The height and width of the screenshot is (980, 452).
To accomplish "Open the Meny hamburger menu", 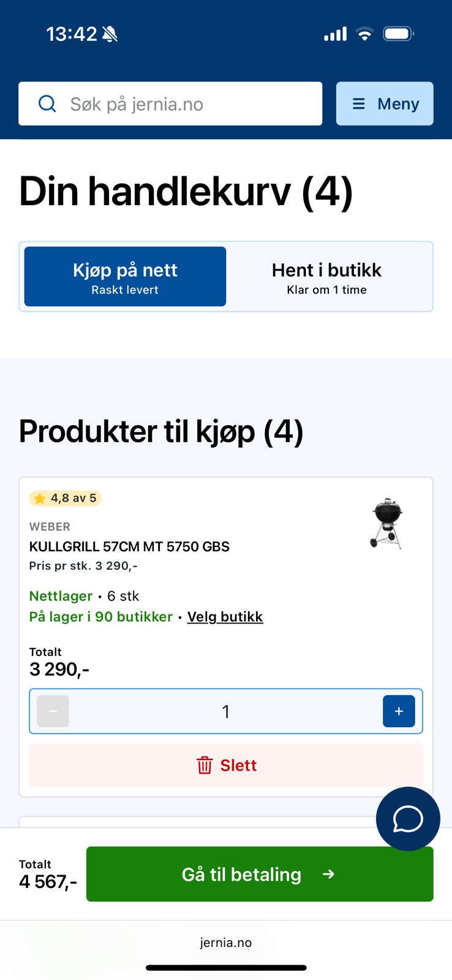I will [x=385, y=104].
